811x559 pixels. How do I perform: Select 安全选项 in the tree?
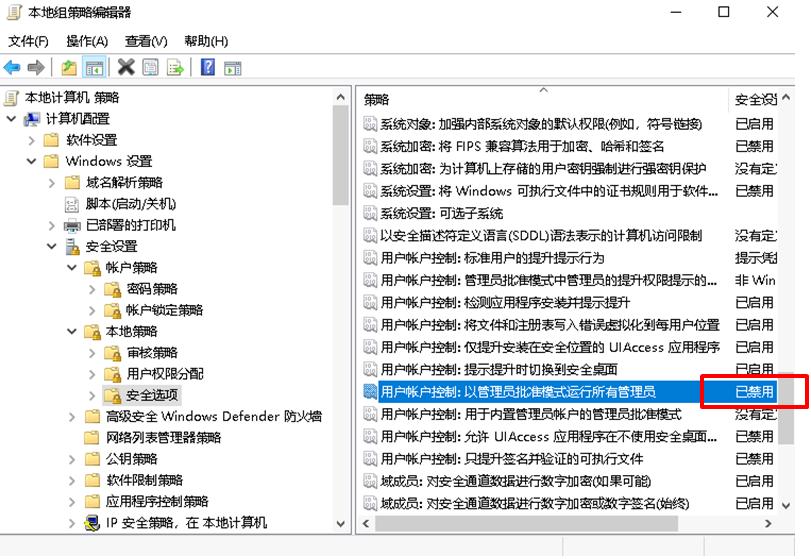pos(152,395)
